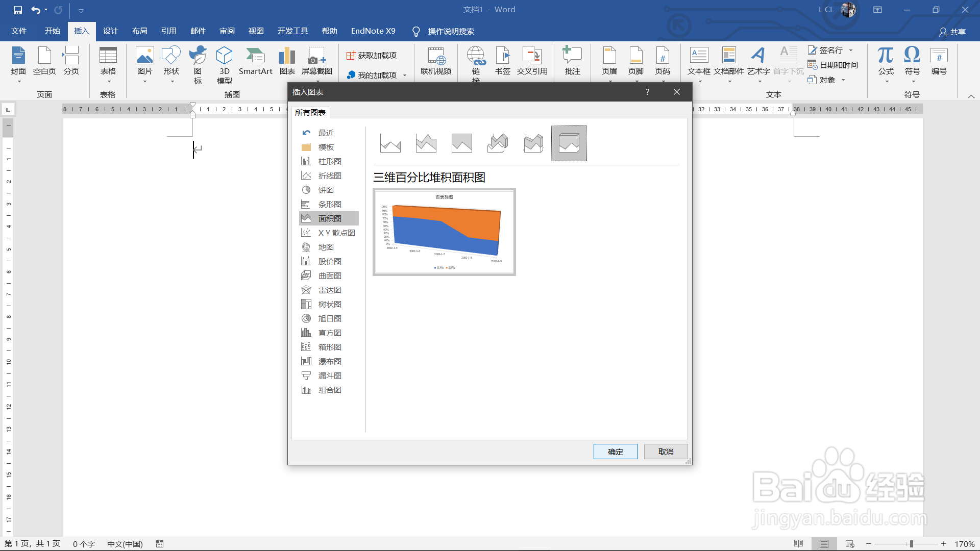Viewport: 980px width, 551px height.
Task: Open the 设计 ribbon tab
Action: point(110,31)
